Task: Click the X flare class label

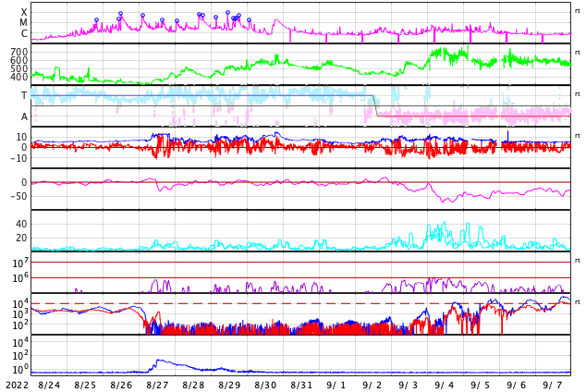Action: [x=24, y=12]
